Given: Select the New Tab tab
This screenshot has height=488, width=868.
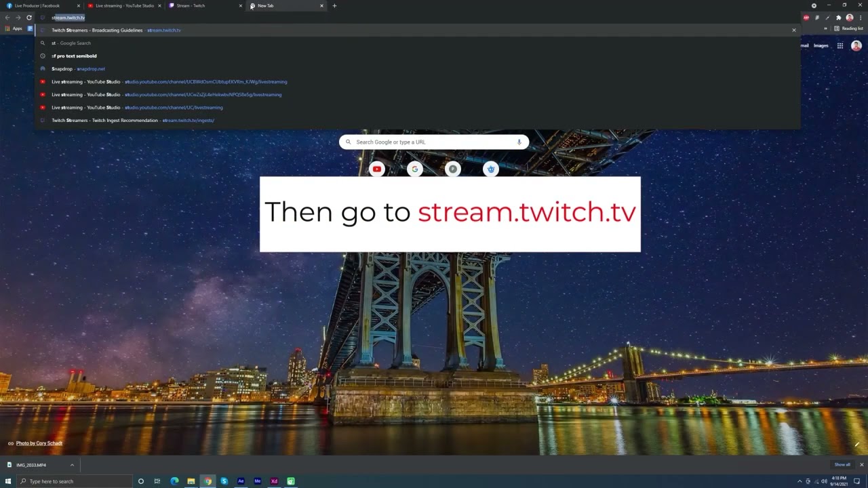Looking at the screenshot, I should 286,5.
